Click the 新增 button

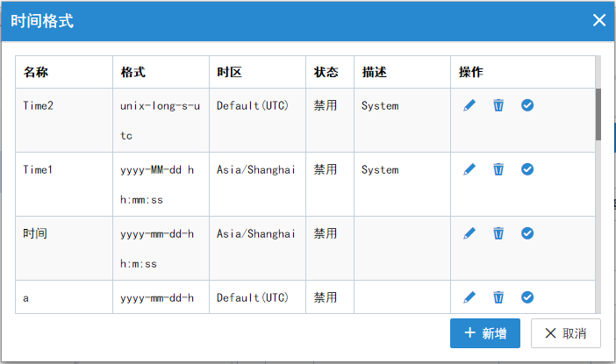point(485,333)
